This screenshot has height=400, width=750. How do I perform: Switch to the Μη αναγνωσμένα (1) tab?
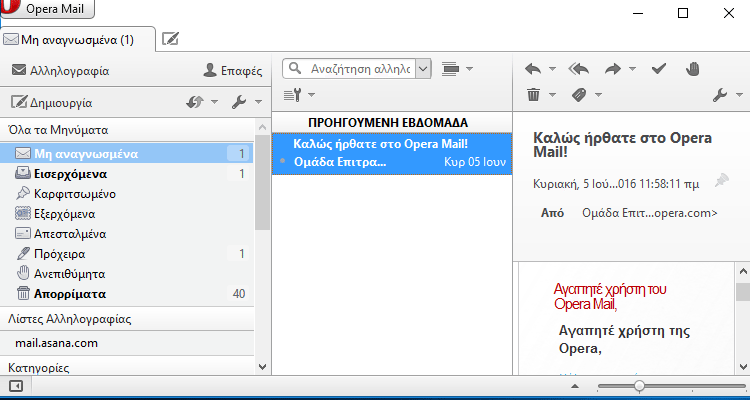77,40
